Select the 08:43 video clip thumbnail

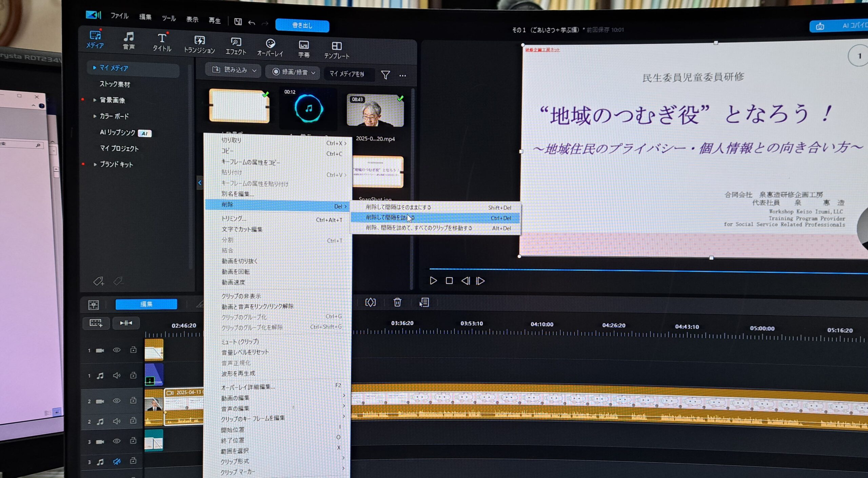tap(375, 111)
